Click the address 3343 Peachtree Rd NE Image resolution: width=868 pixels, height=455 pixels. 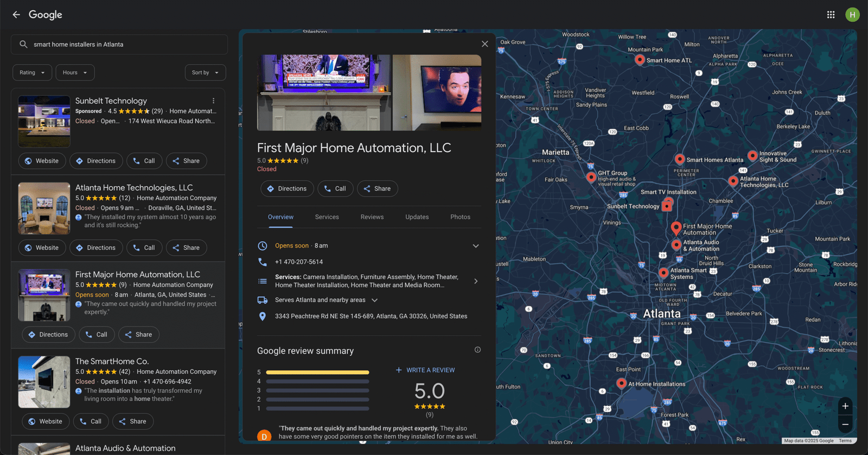point(371,316)
